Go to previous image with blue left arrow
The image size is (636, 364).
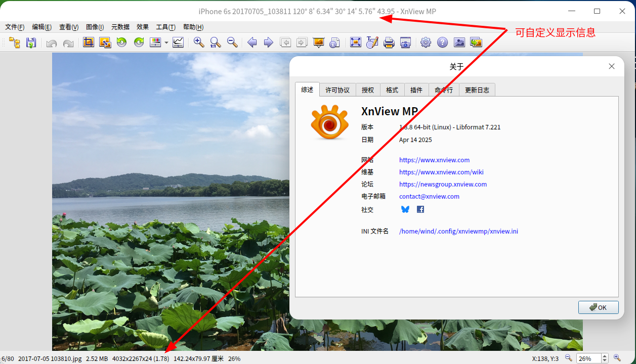252,42
